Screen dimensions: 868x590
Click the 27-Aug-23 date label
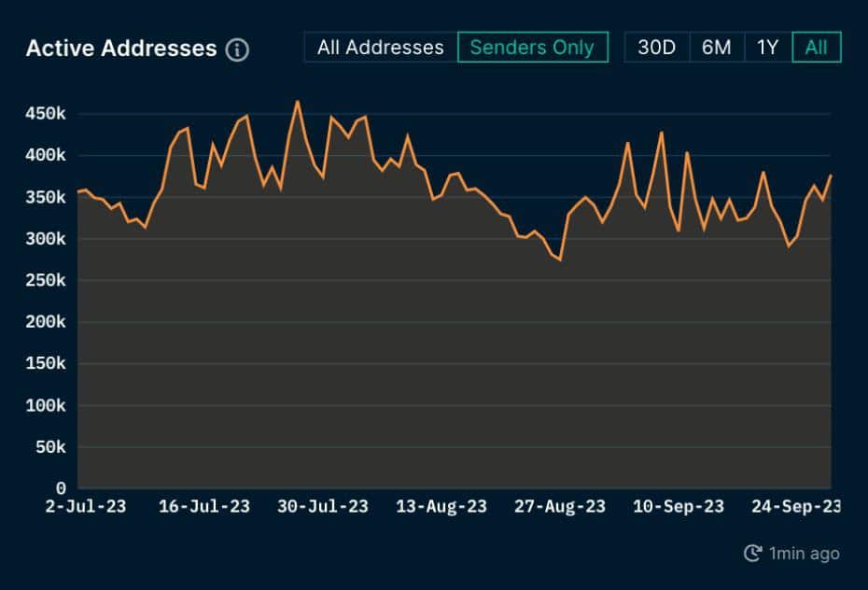tap(560, 506)
